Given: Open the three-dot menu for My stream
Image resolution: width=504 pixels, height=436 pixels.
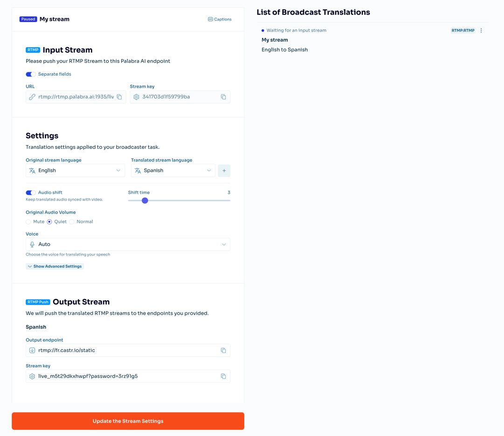Looking at the screenshot, I should click(x=481, y=31).
